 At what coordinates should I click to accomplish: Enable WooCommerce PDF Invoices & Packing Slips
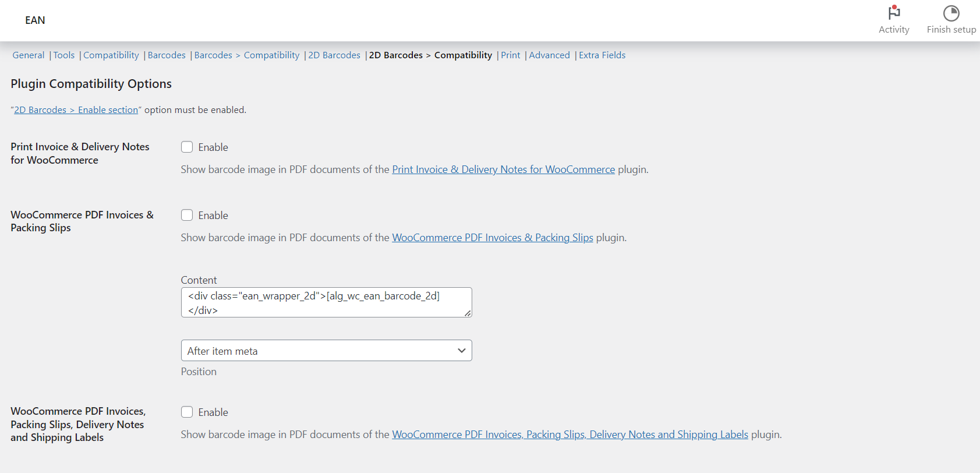(187, 215)
